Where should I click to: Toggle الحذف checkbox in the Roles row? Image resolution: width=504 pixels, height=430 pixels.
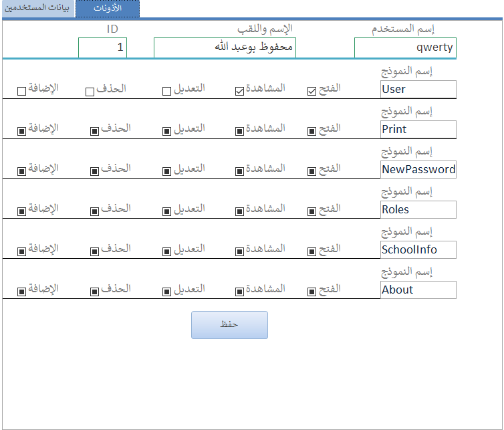(x=94, y=211)
